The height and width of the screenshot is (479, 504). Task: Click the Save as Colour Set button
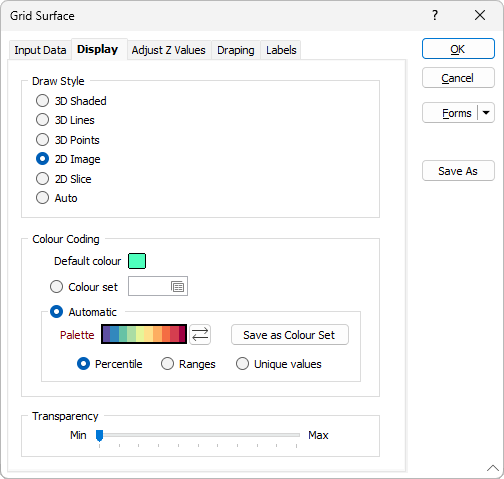(289, 335)
